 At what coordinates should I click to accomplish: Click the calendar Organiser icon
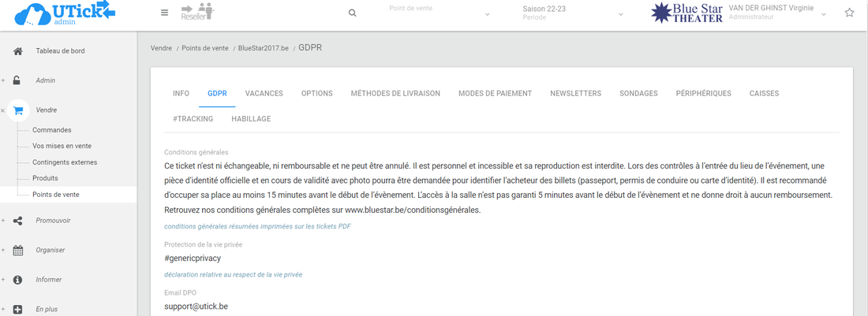pyautogui.click(x=18, y=251)
